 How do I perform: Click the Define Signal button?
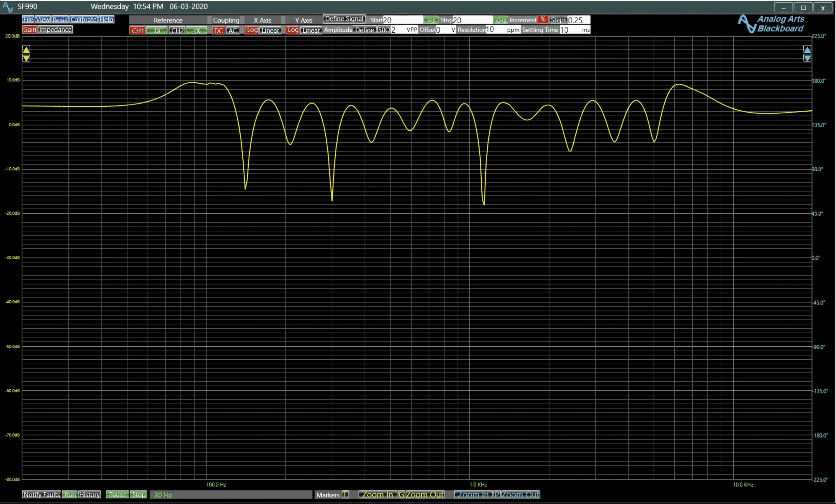[x=344, y=19]
